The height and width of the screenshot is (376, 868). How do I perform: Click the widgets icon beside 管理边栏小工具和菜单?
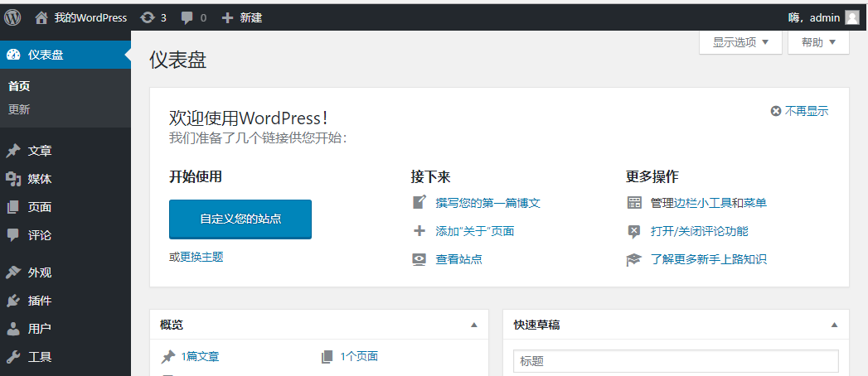click(634, 202)
